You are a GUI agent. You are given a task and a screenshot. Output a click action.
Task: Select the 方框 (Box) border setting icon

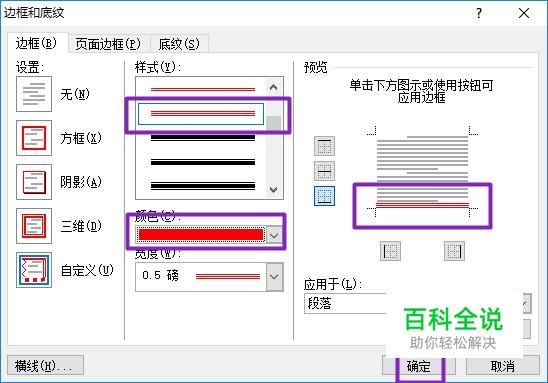34,138
